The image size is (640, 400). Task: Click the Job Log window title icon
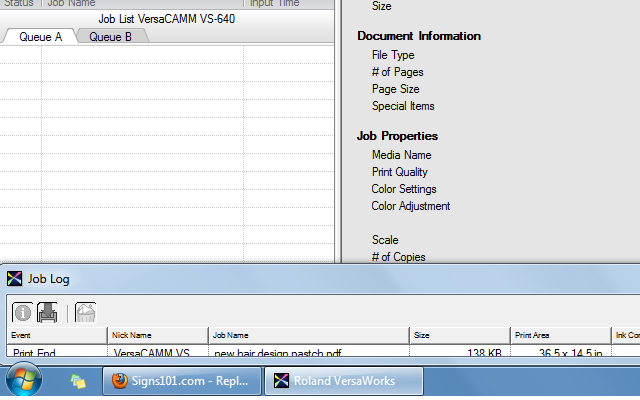pyautogui.click(x=14, y=279)
